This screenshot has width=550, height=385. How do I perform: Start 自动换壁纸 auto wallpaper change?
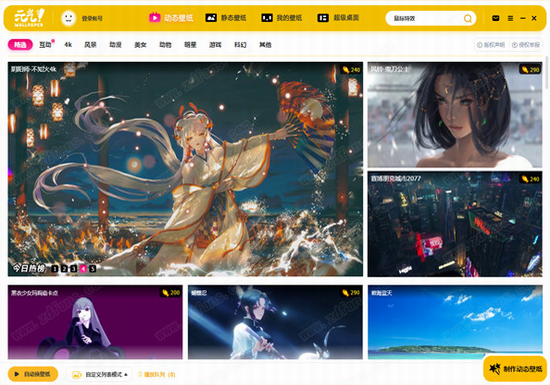coord(33,374)
